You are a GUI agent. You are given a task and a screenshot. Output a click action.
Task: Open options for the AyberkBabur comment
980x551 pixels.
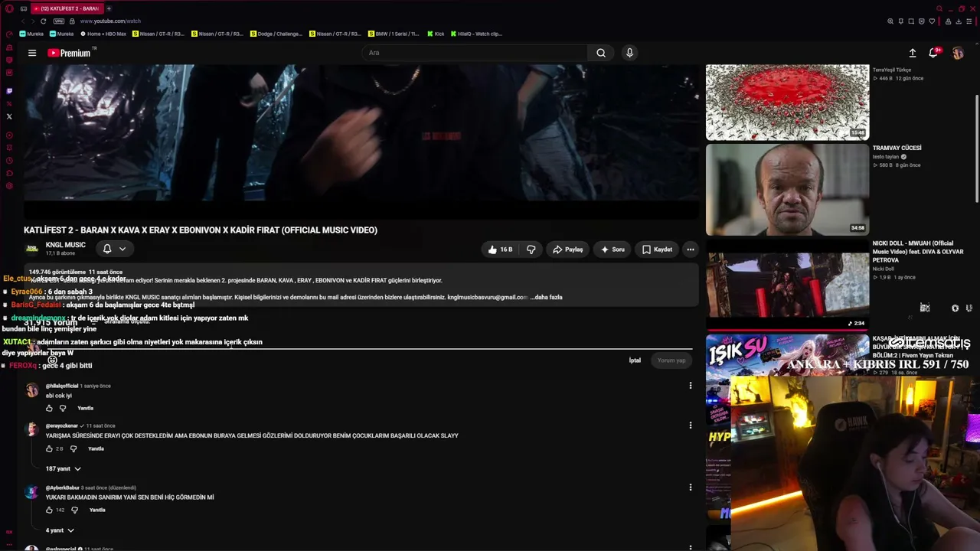691,487
